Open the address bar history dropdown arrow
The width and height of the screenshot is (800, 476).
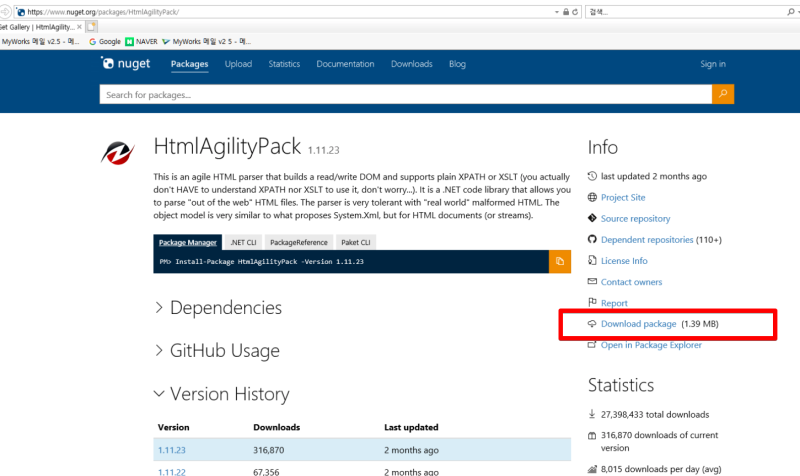tap(557, 12)
